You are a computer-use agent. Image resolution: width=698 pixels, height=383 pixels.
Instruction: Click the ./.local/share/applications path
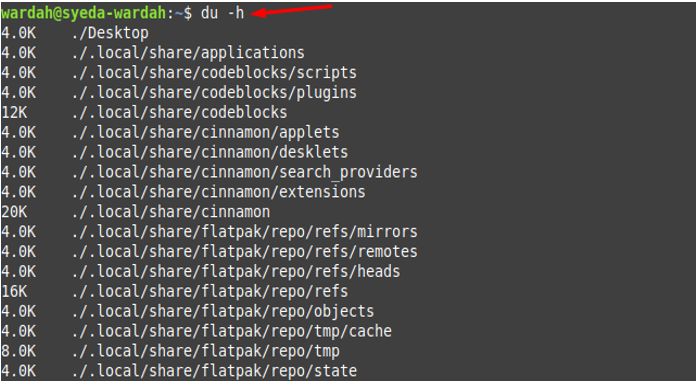[188, 53]
